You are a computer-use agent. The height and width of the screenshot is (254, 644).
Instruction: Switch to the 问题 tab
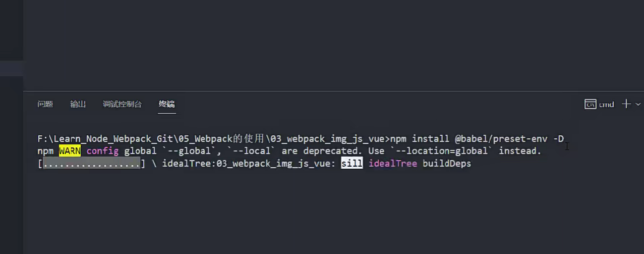pyautogui.click(x=45, y=104)
